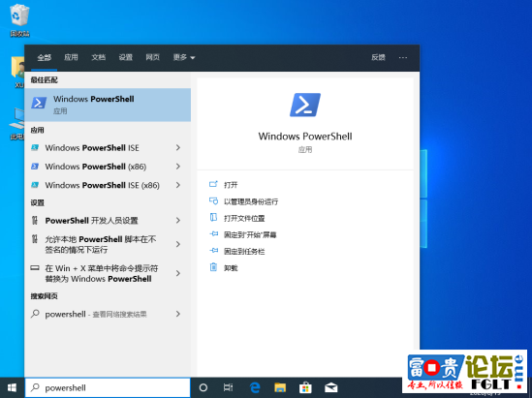Open the Windows PowerShell best match result

click(x=108, y=105)
